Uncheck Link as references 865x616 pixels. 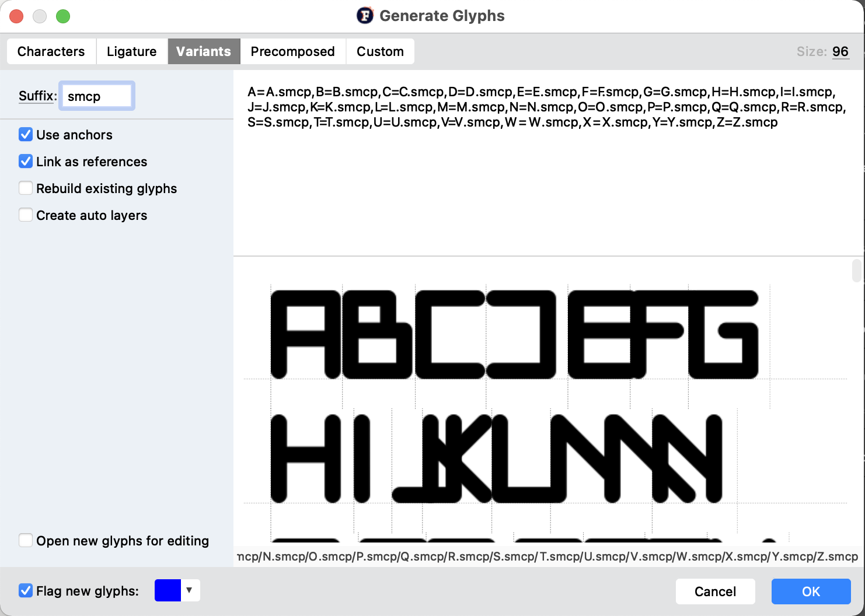coord(26,162)
